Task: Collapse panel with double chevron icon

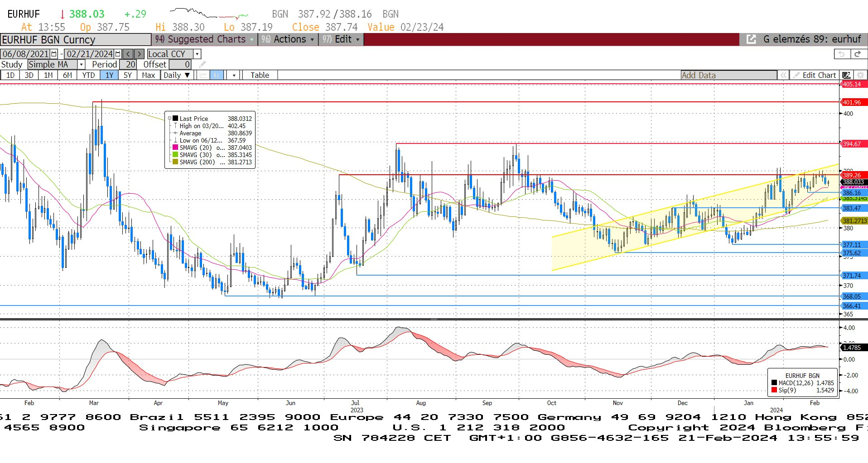Action: 783,75
